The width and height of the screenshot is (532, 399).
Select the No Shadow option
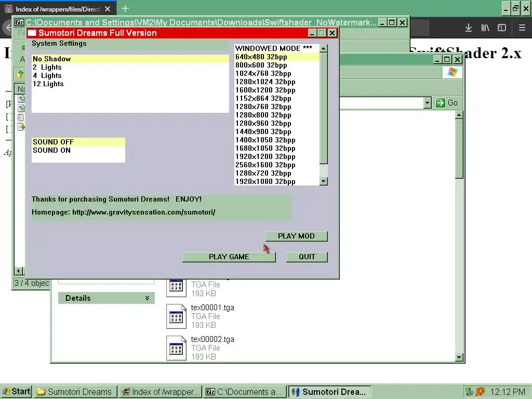pyautogui.click(x=130, y=59)
